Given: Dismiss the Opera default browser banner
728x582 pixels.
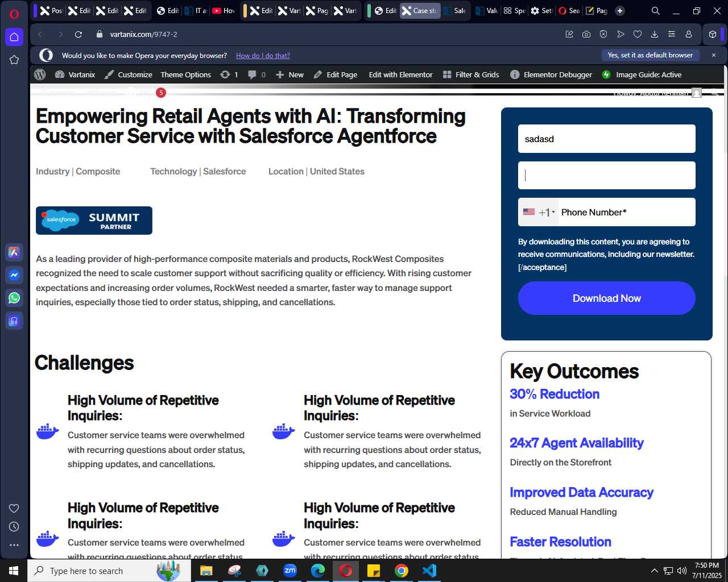Looking at the screenshot, I should 714,55.
